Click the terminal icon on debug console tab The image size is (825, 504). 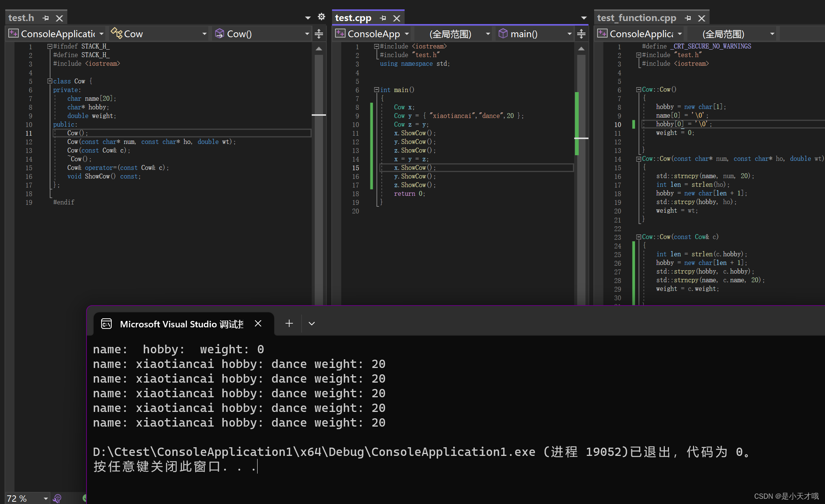click(106, 324)
